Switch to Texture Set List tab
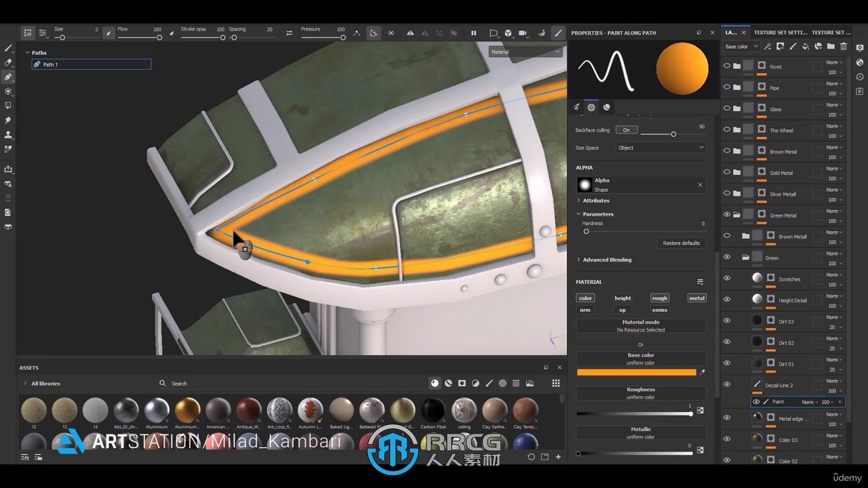The width and height of the screenshot is (868, 488). 831,33
